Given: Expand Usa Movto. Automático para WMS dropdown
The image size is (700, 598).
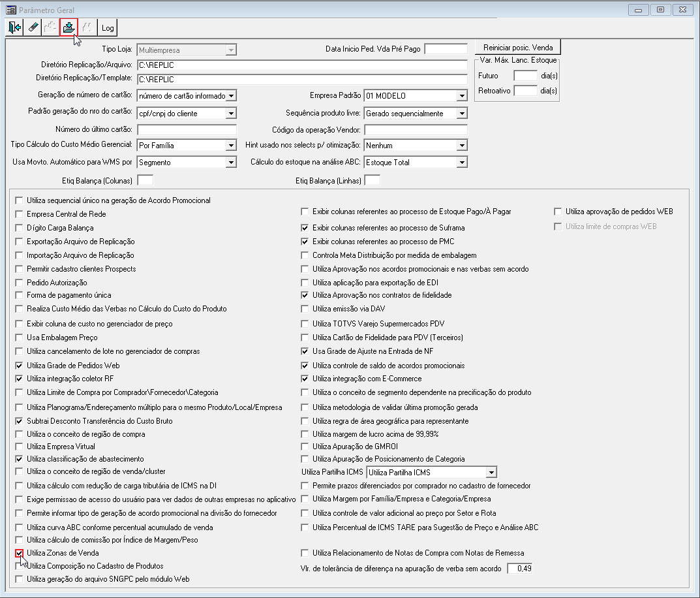Looking at the screenshot, I should (231, 162).
